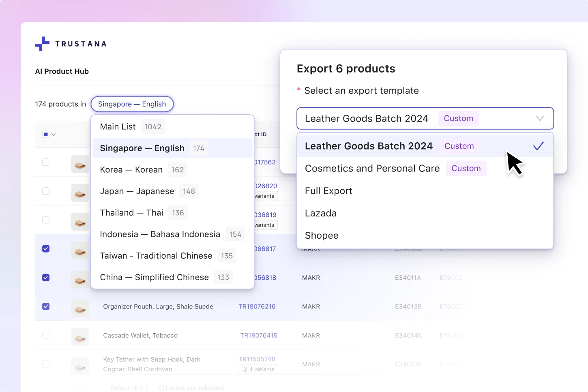Check the second product row checkbox

click(x=46, y=191)
